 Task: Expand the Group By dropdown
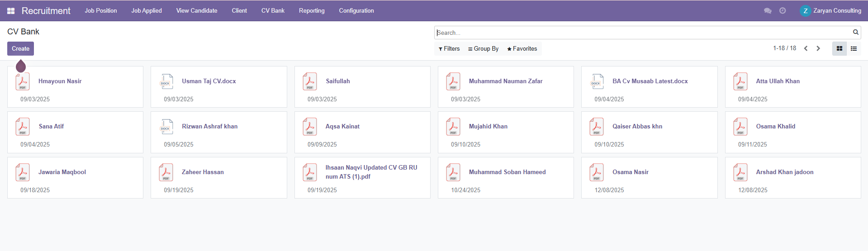(x=483, y=49)
